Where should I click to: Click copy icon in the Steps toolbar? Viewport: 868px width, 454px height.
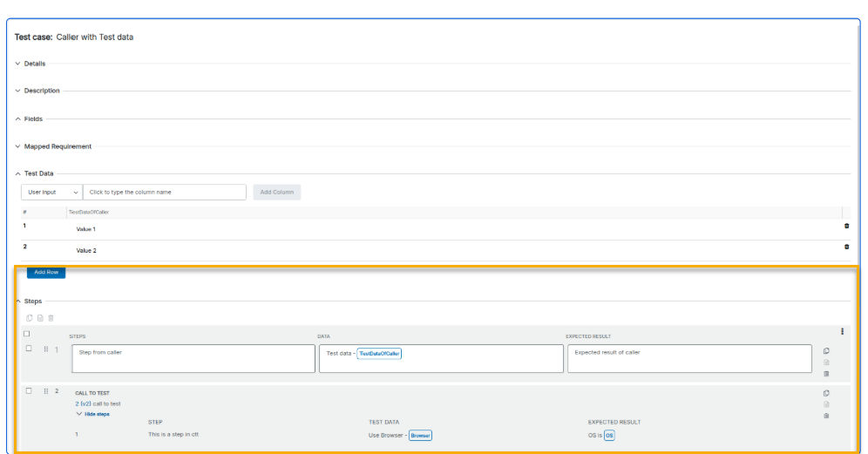click(x=29, y=318)
